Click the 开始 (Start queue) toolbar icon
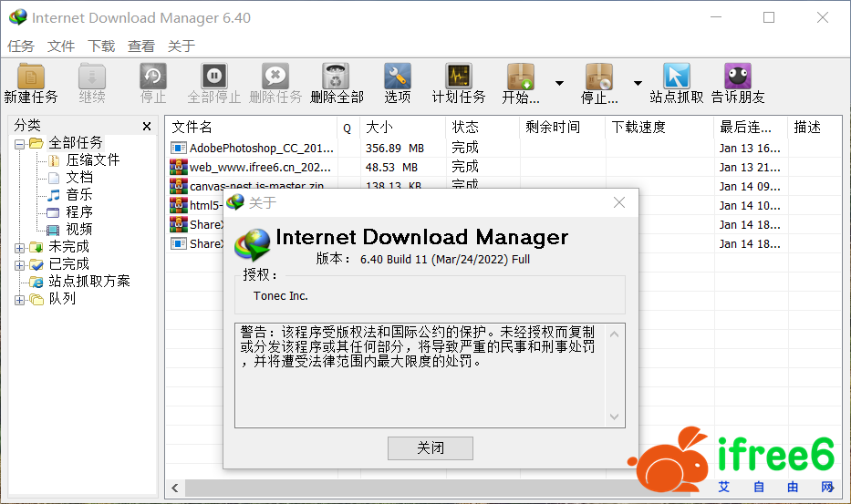This screenshot has height=504, width=851. click(521, 77)
